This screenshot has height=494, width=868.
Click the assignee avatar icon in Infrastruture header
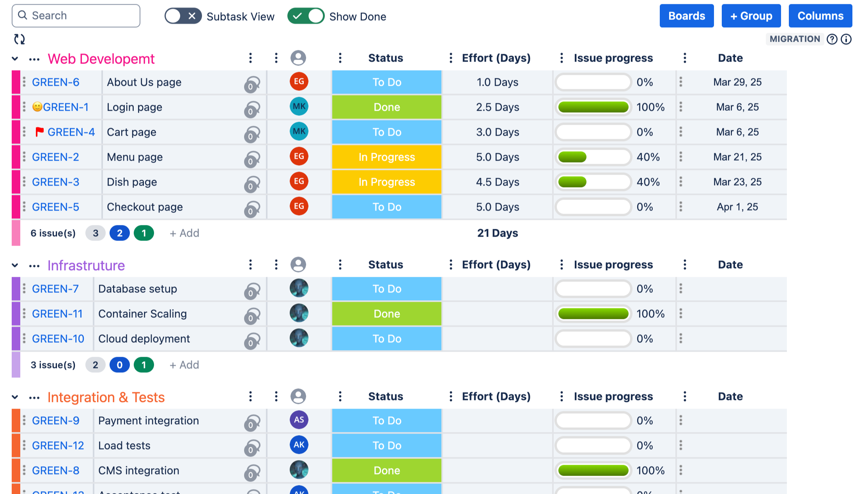pyautogui.click(x=298, y=265)
